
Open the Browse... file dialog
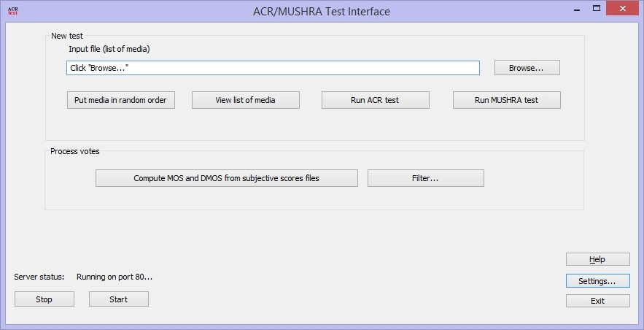(527, 68)
